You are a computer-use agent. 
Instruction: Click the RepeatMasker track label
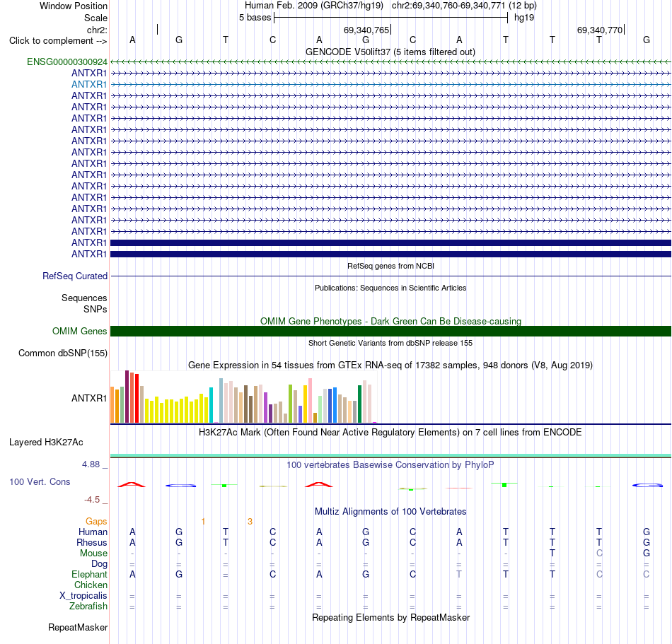coord(78,627)
